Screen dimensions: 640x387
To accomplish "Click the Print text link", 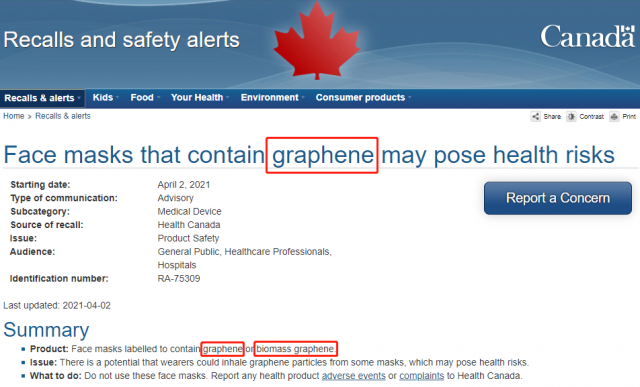I will point(629,116).
